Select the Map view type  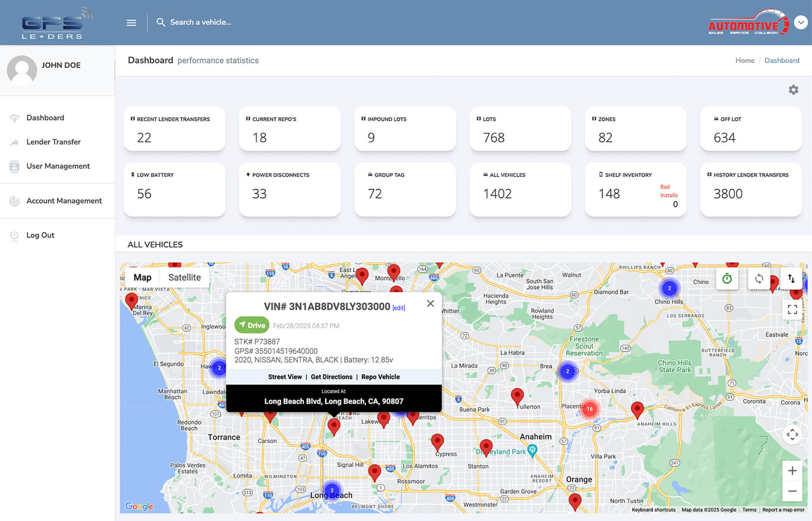click(x=142, y=277)
